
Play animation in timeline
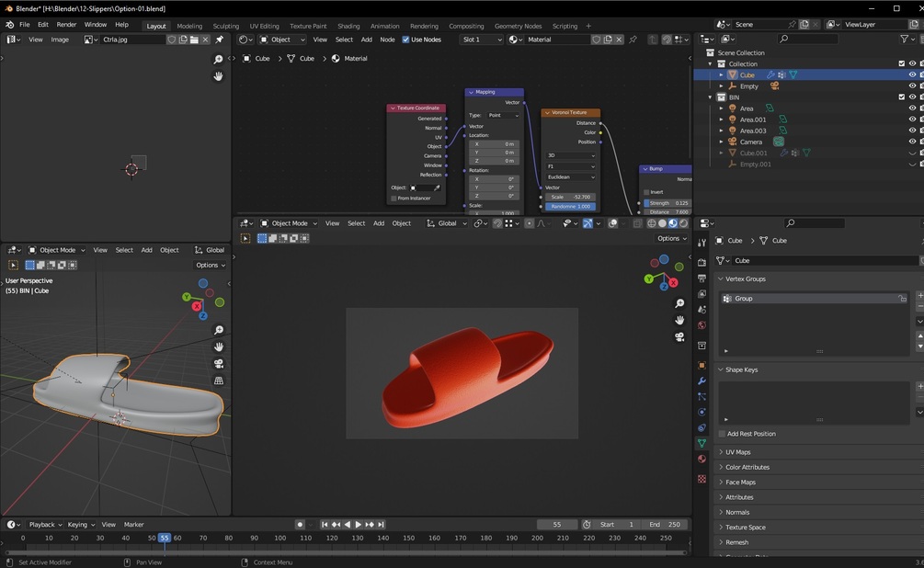pos(358,525)
